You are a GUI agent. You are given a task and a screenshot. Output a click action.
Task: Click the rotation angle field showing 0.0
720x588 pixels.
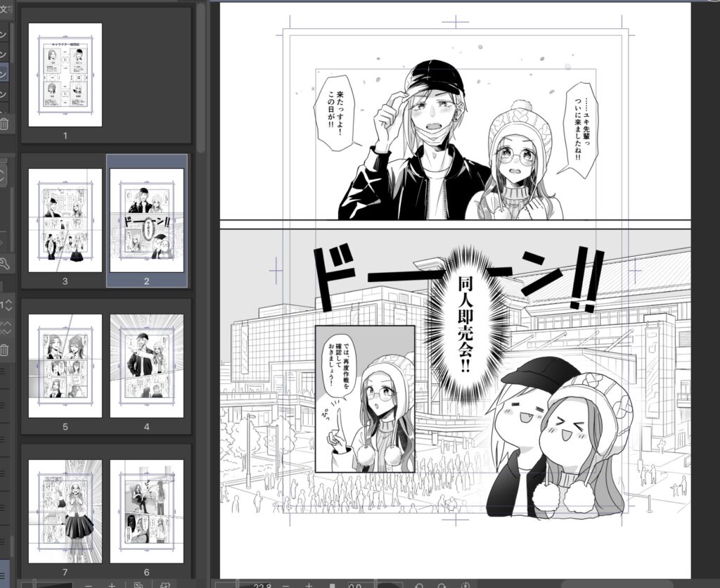pyautogui.click(x=355, y=584)
